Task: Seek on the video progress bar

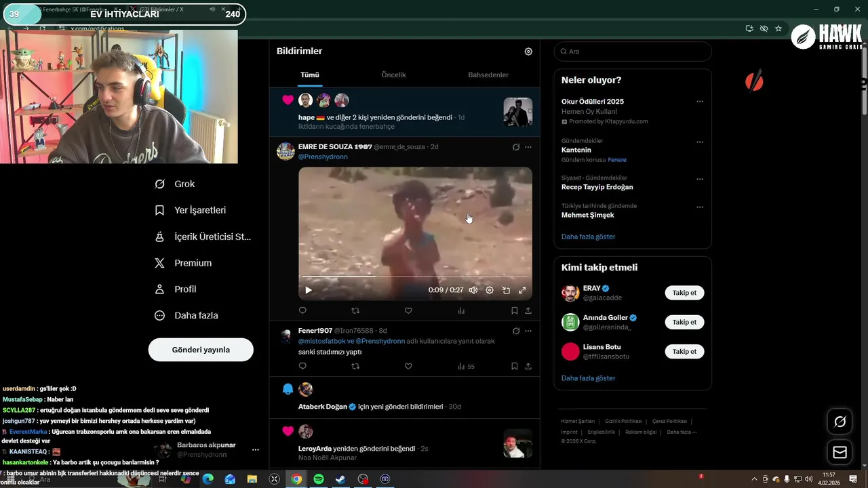Action: 415,277
